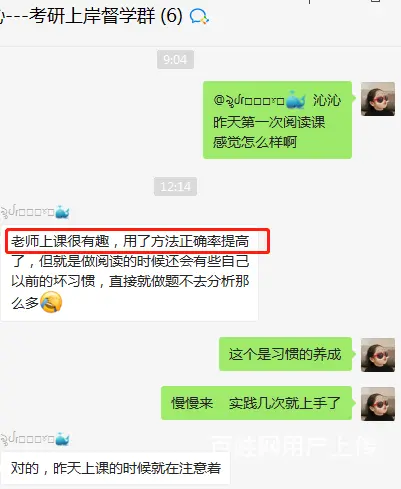401x489 pixels.
Task: Click the 12:14 timestamp label
Action: point(175,186)
